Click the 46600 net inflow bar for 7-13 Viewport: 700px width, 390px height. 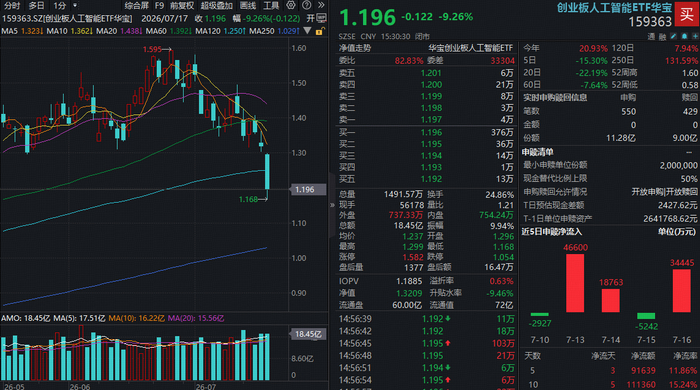tap(575, 283)
